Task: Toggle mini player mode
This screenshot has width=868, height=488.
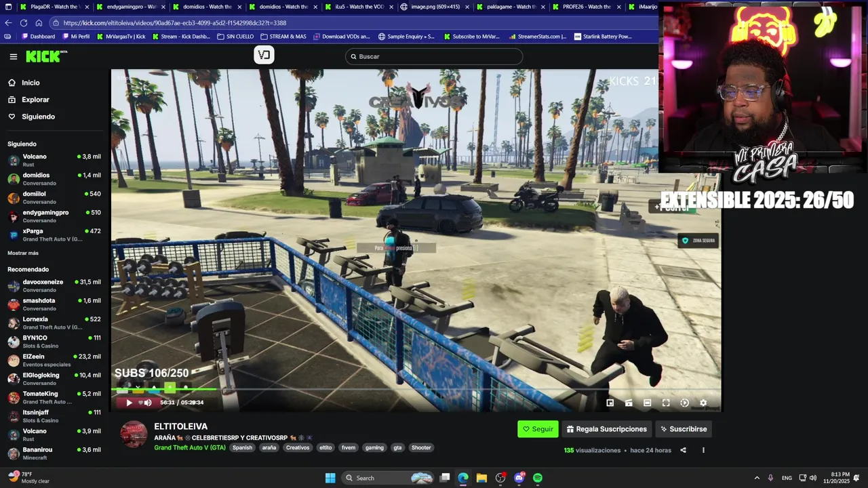Action: coord(610,403)
